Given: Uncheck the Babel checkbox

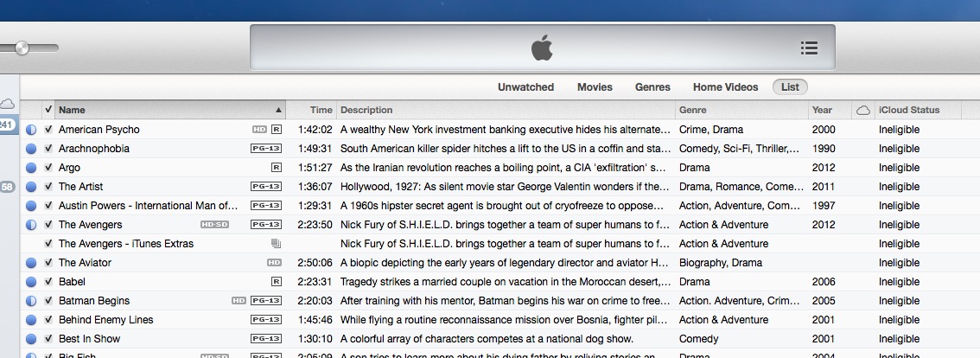Looking at the screenshot, I should coord(48,282).
